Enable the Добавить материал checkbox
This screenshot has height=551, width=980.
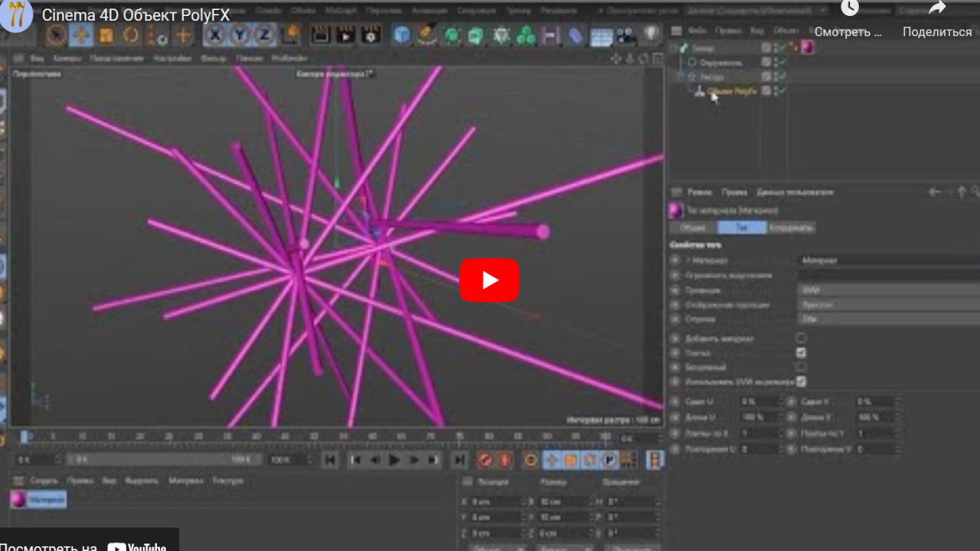tap(801, 337)
